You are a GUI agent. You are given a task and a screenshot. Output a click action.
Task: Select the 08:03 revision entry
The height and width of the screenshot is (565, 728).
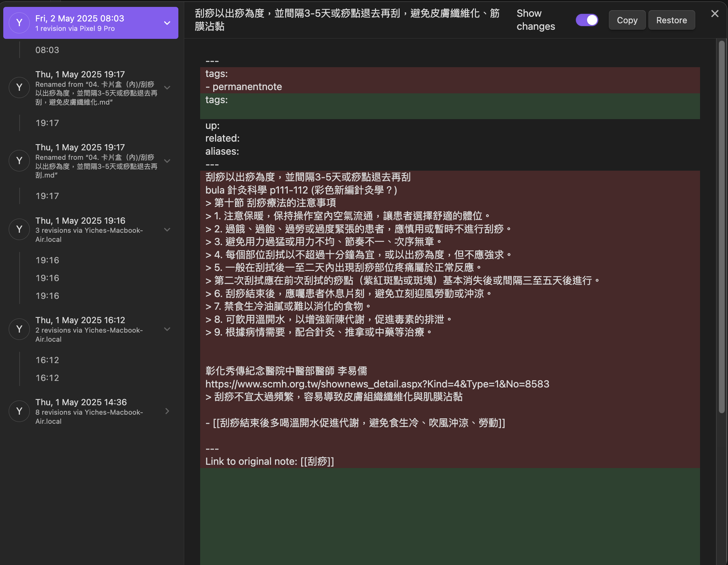(x=47, y=50)
